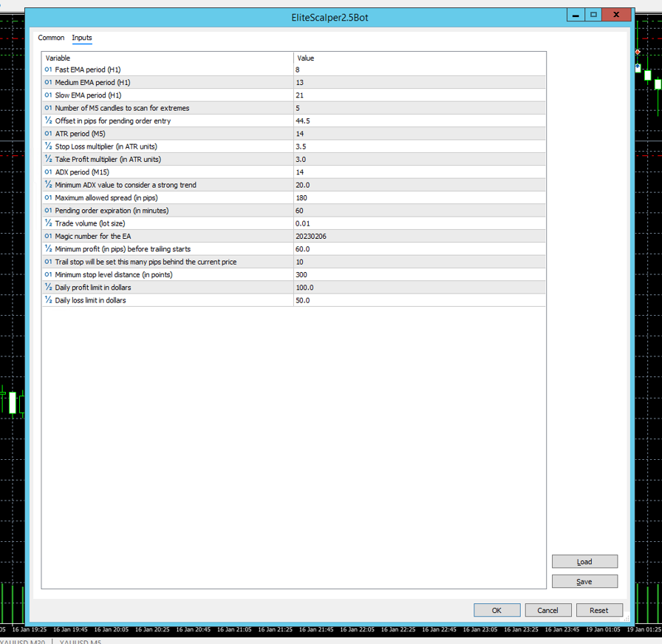Click fraction icon for Minimum ADX value

point(48,185)
